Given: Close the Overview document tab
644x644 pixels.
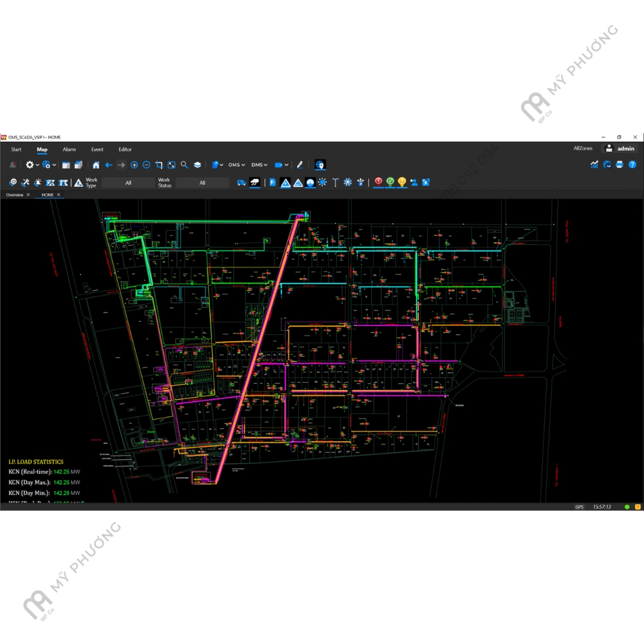Looking at the screenshot, I should click(x=28, y=194).
